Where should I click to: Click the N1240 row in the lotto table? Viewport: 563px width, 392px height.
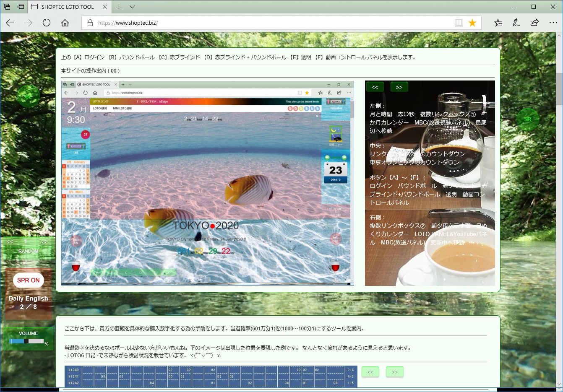click(211, 370)
